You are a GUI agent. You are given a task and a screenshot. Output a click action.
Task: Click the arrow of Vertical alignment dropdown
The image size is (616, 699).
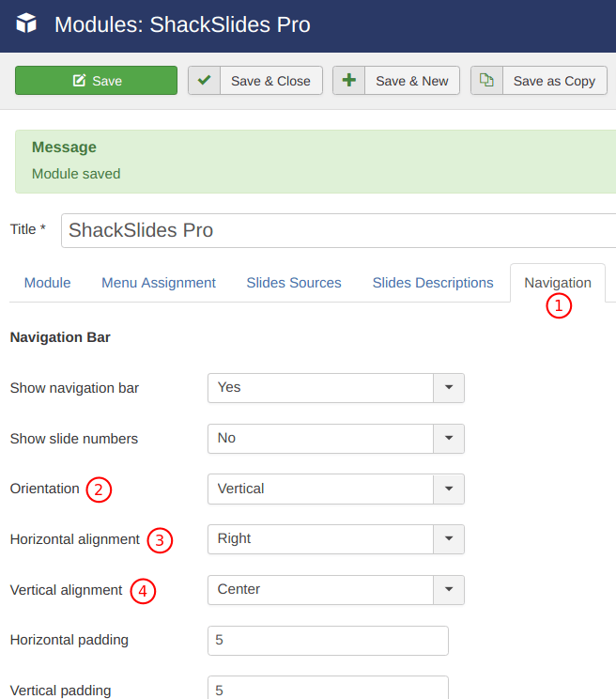coord(449,590)
